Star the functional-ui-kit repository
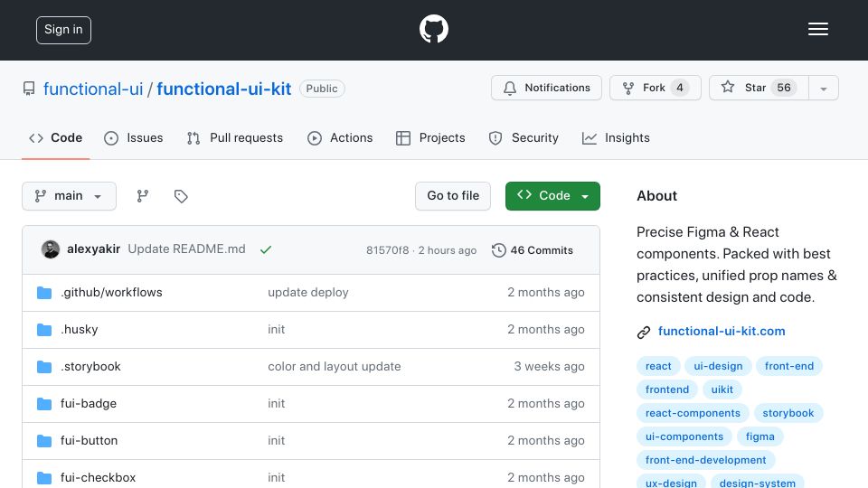Image resolution: width=868 pixels, height=488 pixels. (759, 88)
